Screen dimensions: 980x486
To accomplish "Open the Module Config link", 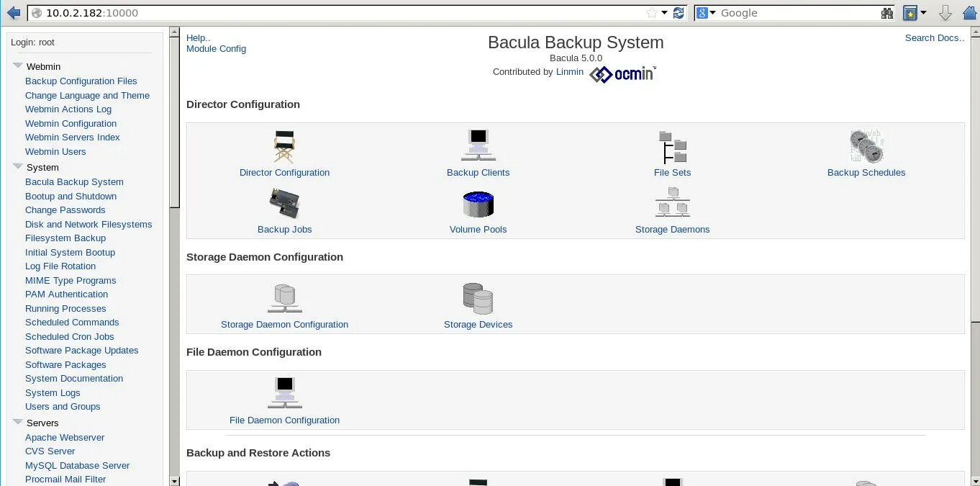I will click(x=216, y=49).
